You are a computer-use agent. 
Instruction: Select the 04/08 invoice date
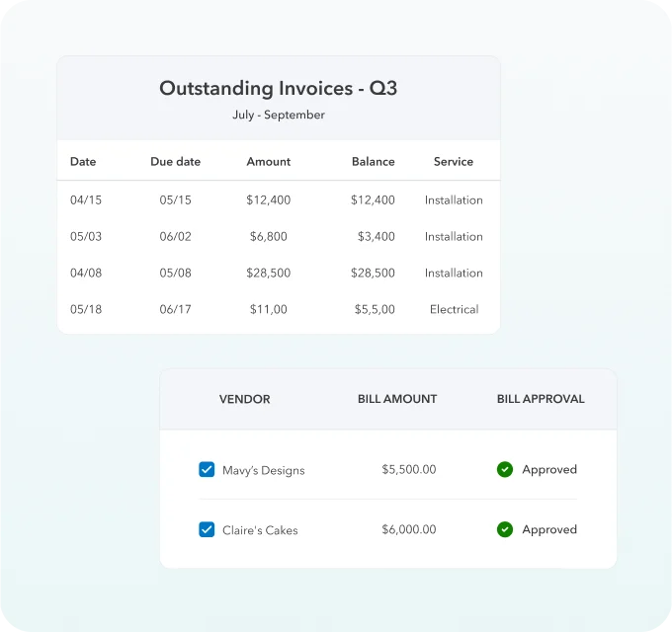pyautogui.click(x=86, y=273)
